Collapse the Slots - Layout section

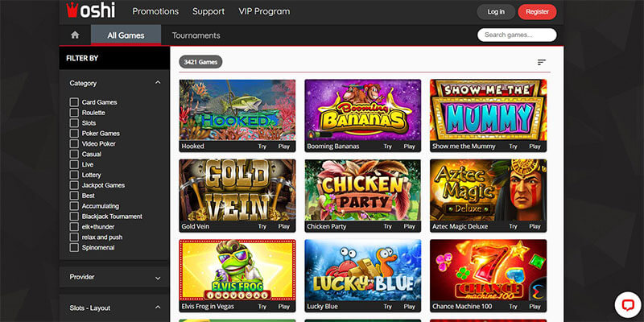click(x=158, y=308)
